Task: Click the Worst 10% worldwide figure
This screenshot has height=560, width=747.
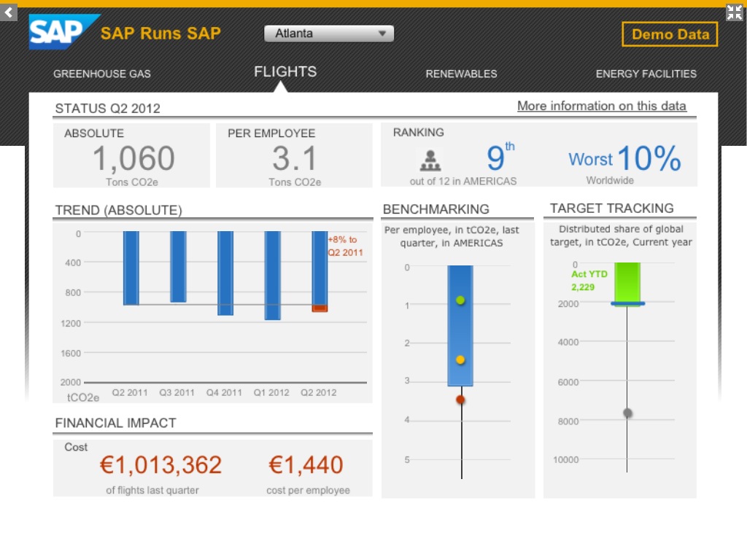Action: click(624, 158)
